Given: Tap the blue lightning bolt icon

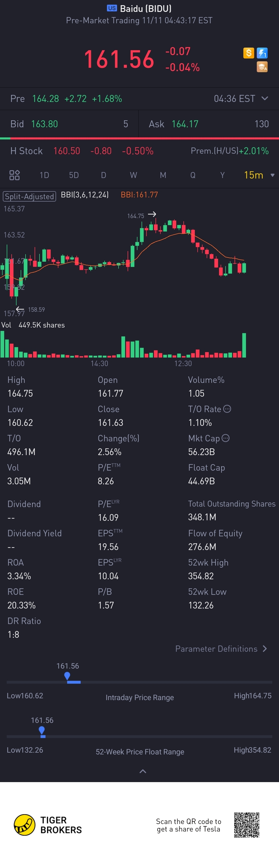Looking at the screenshot, I should [262, 53].
